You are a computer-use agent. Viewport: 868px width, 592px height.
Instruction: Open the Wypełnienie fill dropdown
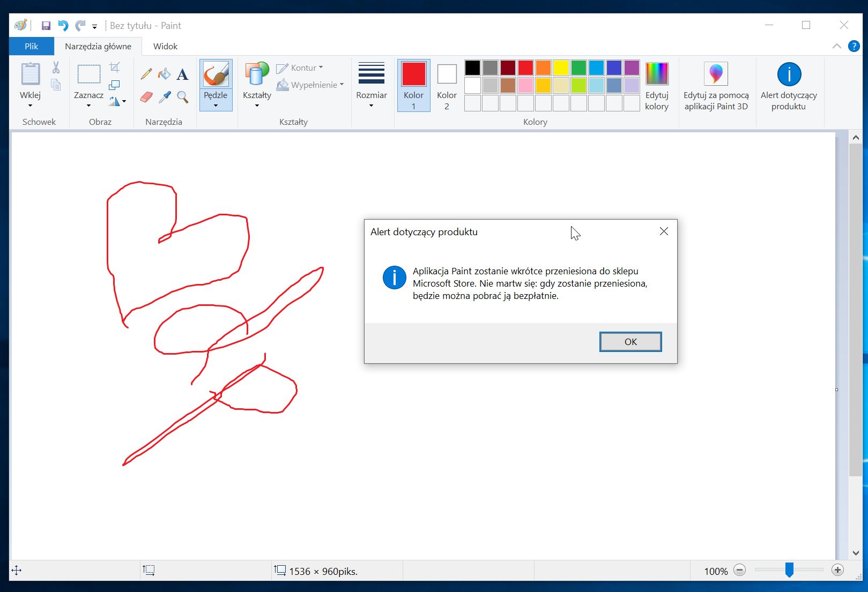[310, 85]
